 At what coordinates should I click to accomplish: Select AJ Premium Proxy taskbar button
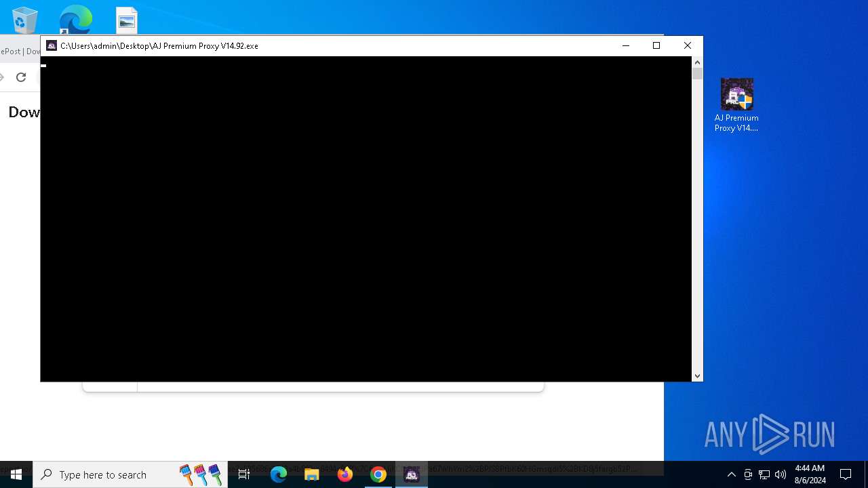tap(412, 474)
